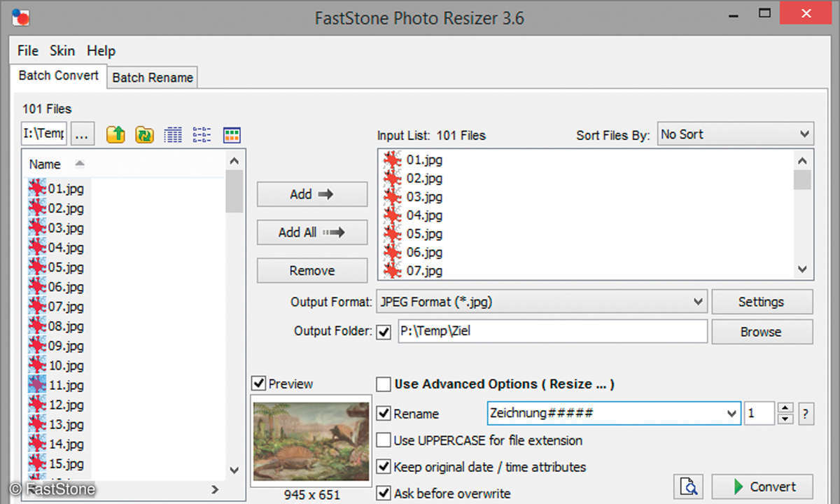Switch file browser to details view

(173, 134)
